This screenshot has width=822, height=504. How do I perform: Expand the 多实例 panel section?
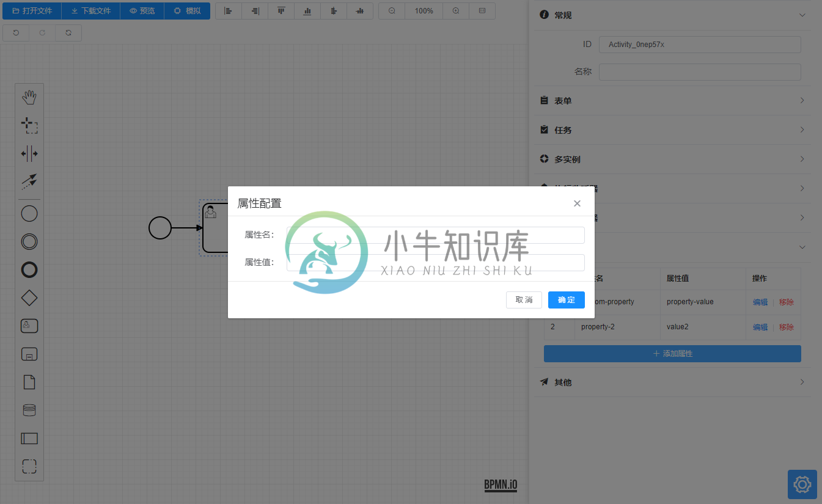coord(673,159)
